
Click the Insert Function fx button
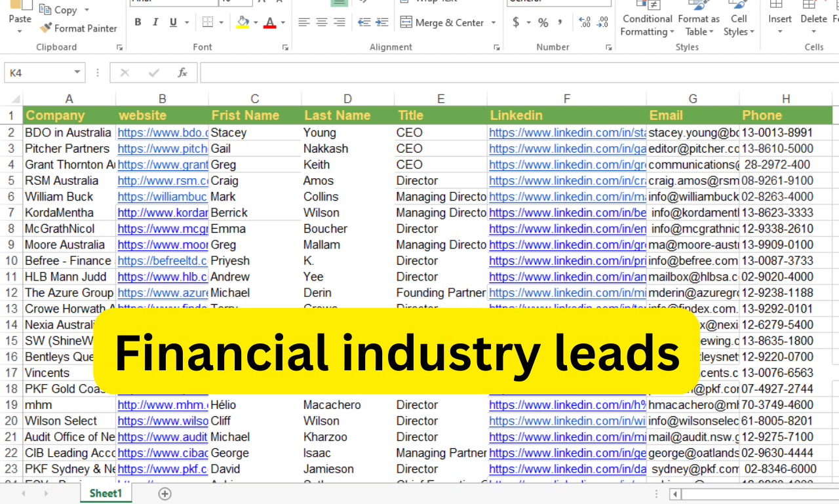tap(183, 73)
